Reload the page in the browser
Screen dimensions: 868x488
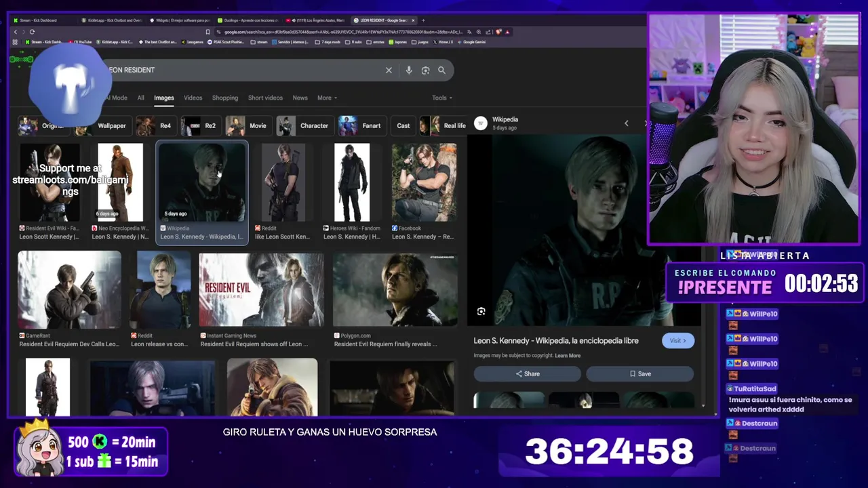(x=32, y=32)
